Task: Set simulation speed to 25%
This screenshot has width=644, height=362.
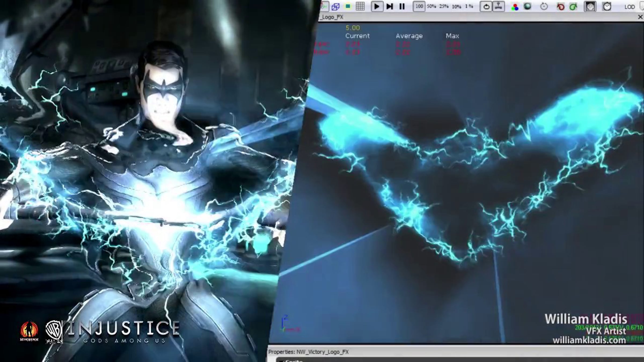Action: 444,6
